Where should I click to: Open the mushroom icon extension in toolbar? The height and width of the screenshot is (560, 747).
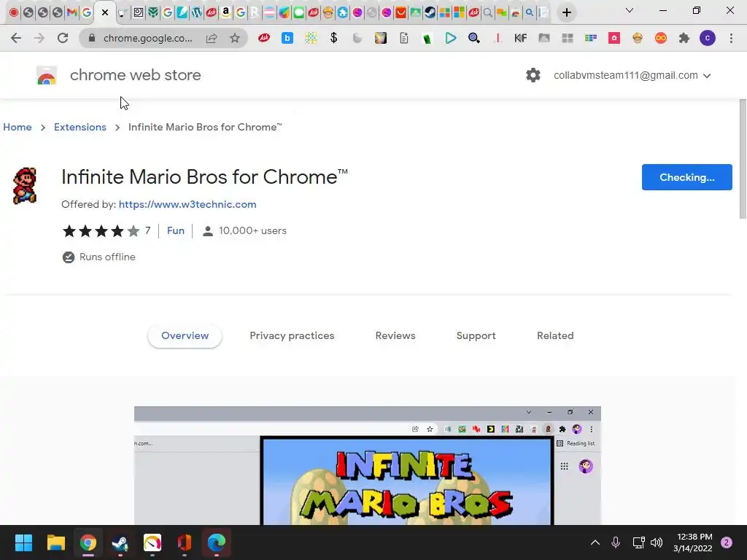(x=638, y=38)
